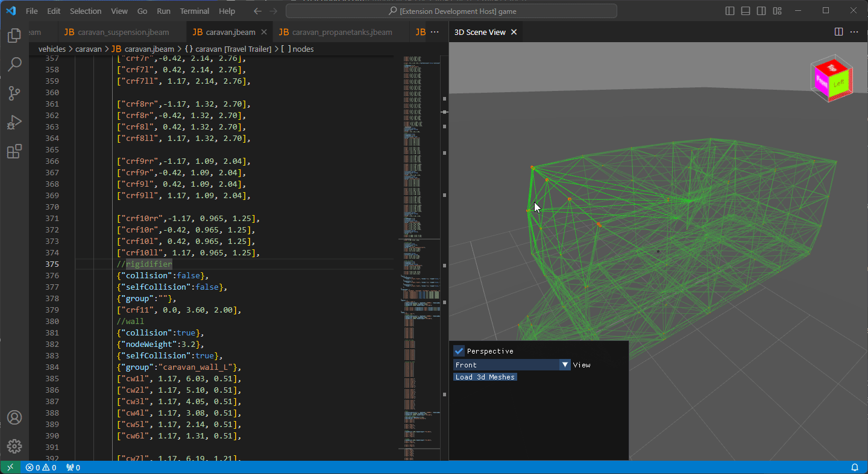Open the Run and Debug view
This screenshot has height=474, width=868.
tap(14, 122)
